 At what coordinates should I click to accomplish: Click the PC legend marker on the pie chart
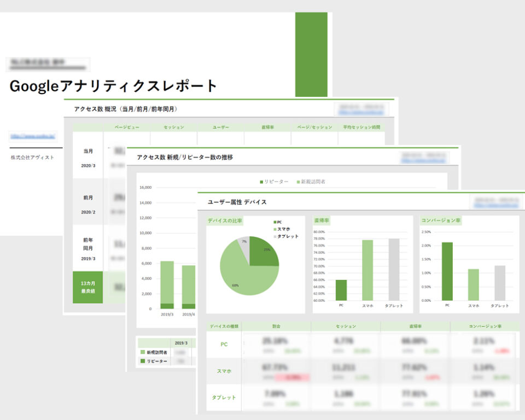275,223
